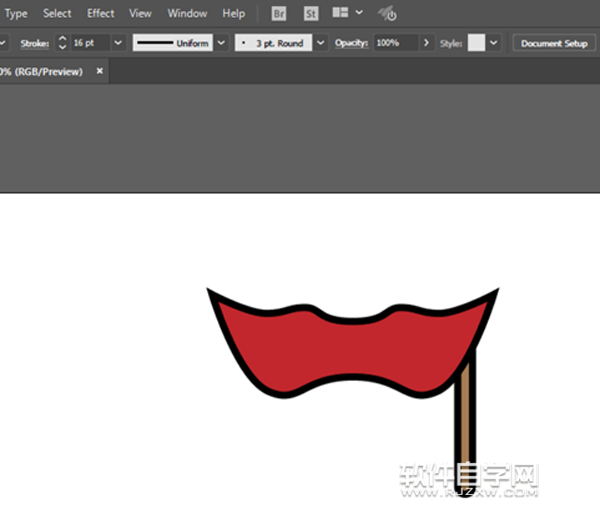600x513 pixels.
Task: Expand the stroke weight dropdown arrow
Action: tap(118, 44)
